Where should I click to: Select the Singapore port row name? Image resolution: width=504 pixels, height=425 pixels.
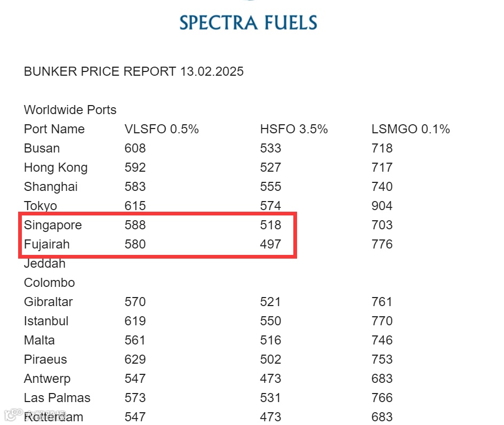tap(53, 225)
